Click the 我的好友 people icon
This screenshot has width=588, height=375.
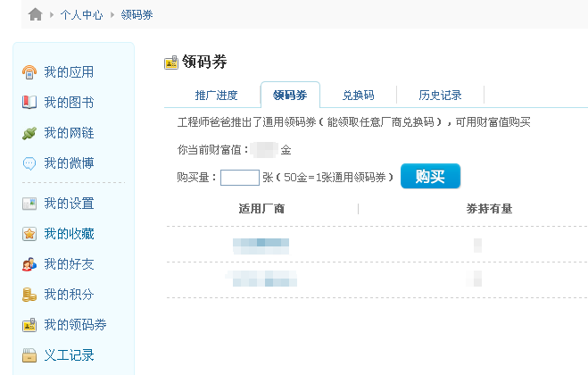[29, 264]
